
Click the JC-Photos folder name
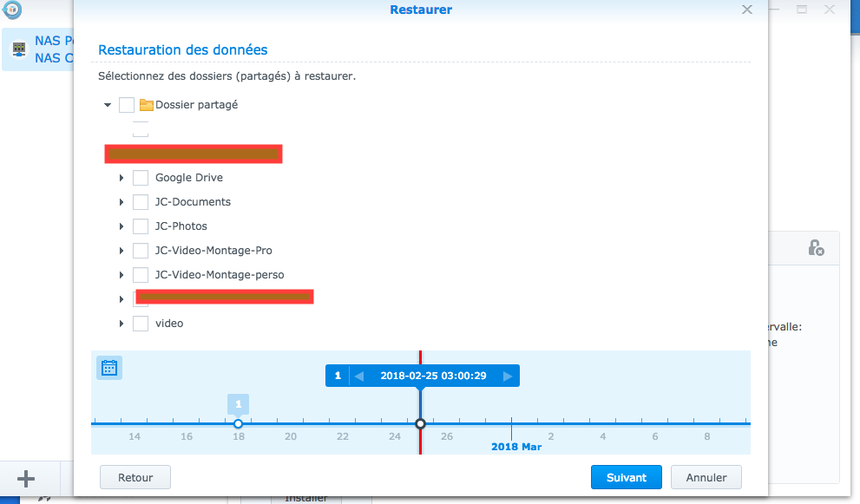tap(181, 226)
